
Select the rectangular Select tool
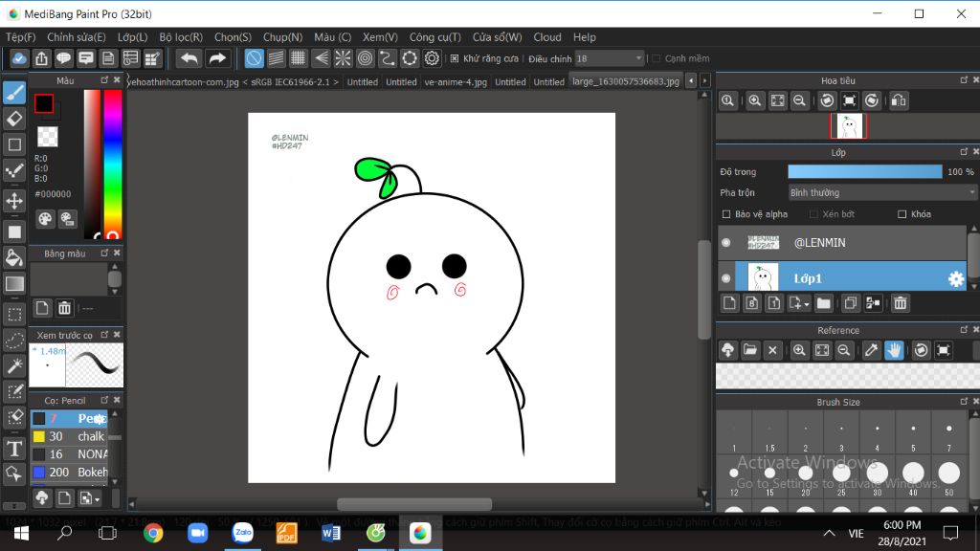[14, 314]
